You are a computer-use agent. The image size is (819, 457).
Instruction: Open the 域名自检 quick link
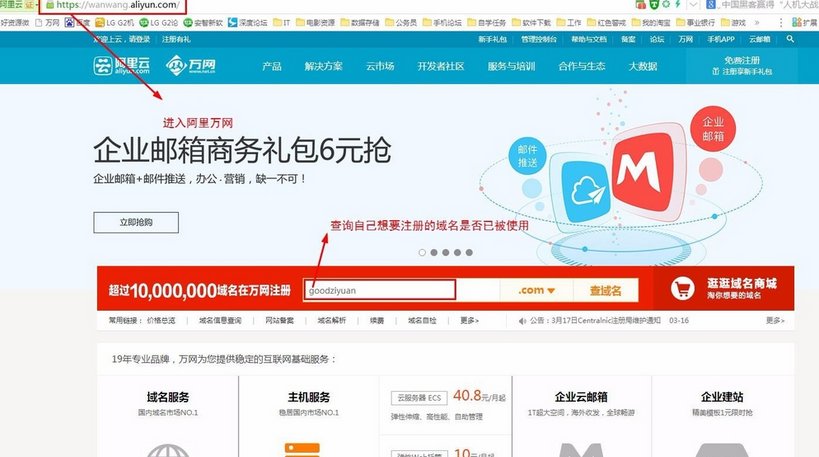[x=422, y=321]
